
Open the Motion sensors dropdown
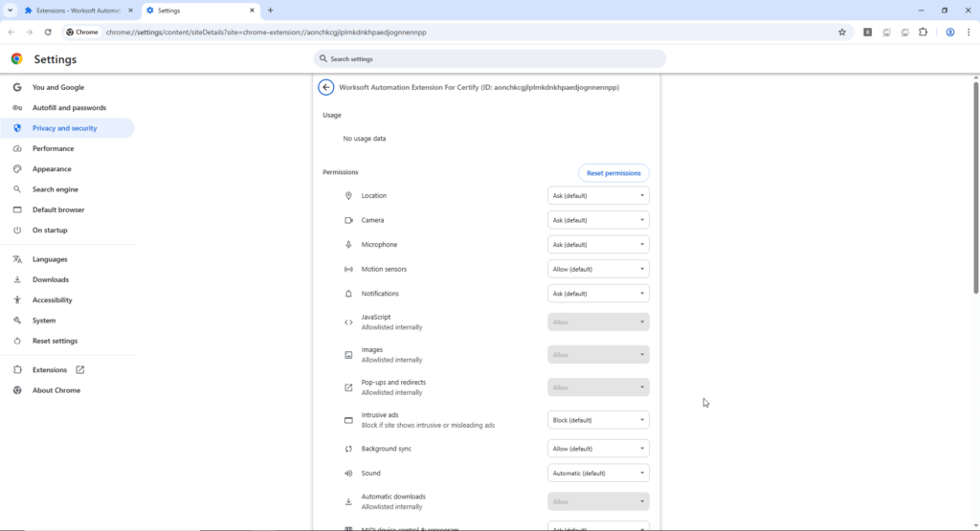[598, 269]
